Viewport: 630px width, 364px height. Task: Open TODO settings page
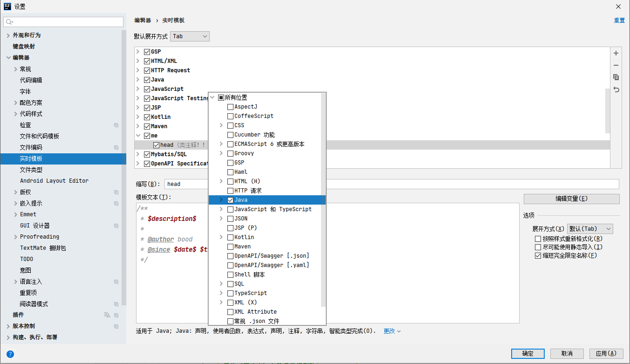coord(27,259)
